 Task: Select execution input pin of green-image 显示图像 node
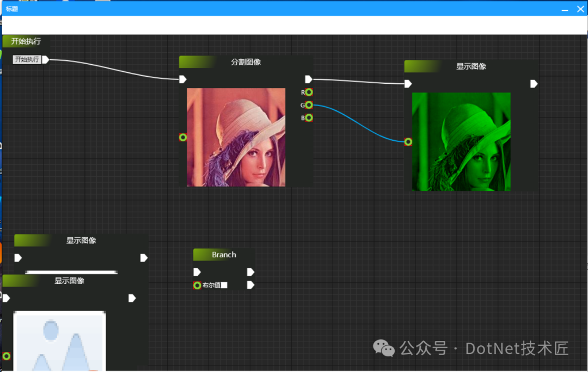[408, 84]
